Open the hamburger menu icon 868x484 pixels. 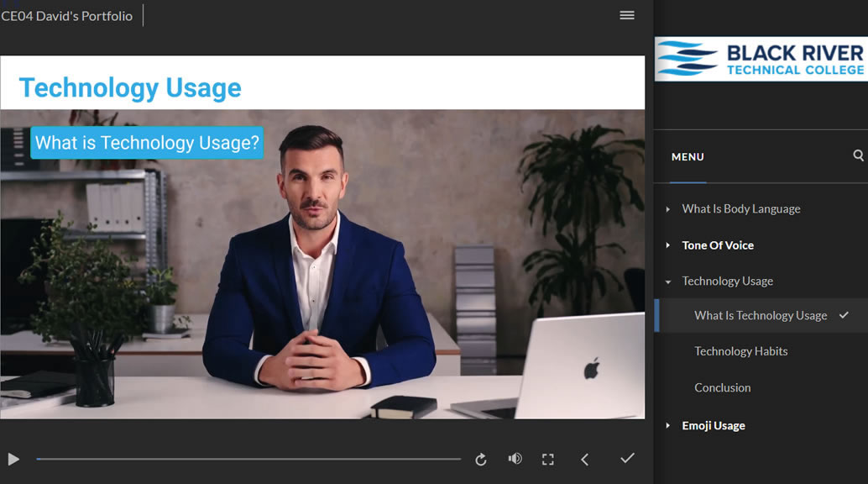[627, 15]
